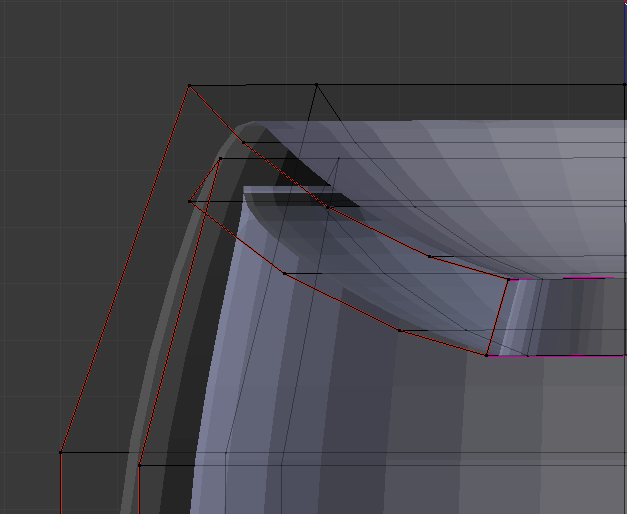Image resolution: width=627 pixels, height=514 pixels.
Task: Select the middle vertex on the lower red curved edge
Action: 399,329
